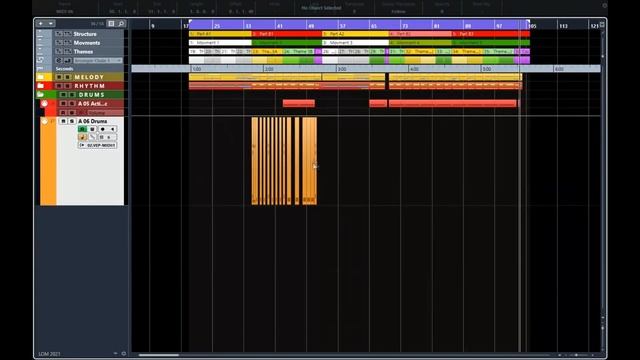Open the ruler settings icon at top right
Image resolution: width=640 pixels, height=360 pixels.
point(602,24)
